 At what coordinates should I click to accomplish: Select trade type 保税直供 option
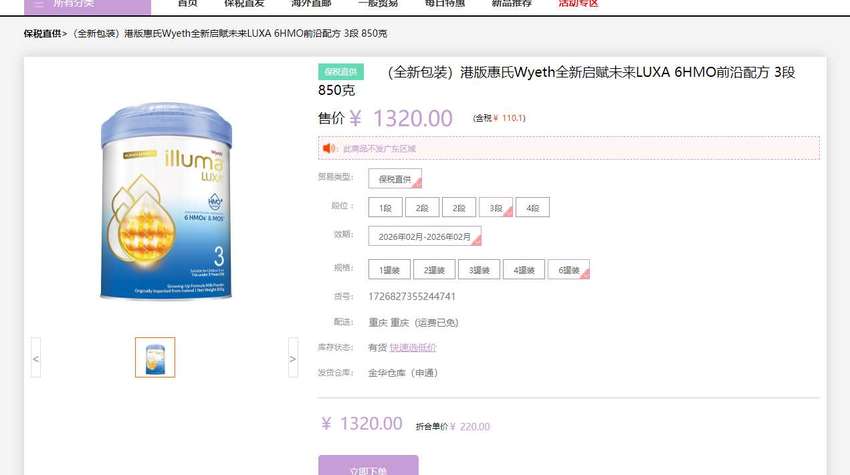pos(395,179)
